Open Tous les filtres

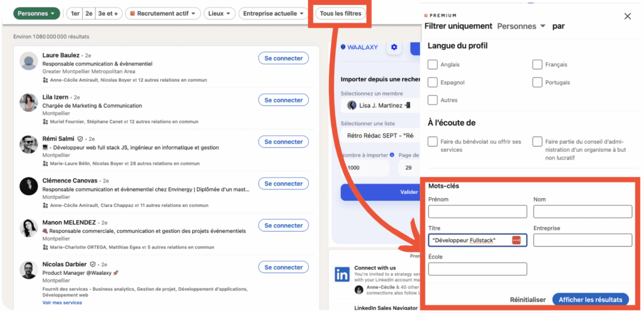click(340, 13)
